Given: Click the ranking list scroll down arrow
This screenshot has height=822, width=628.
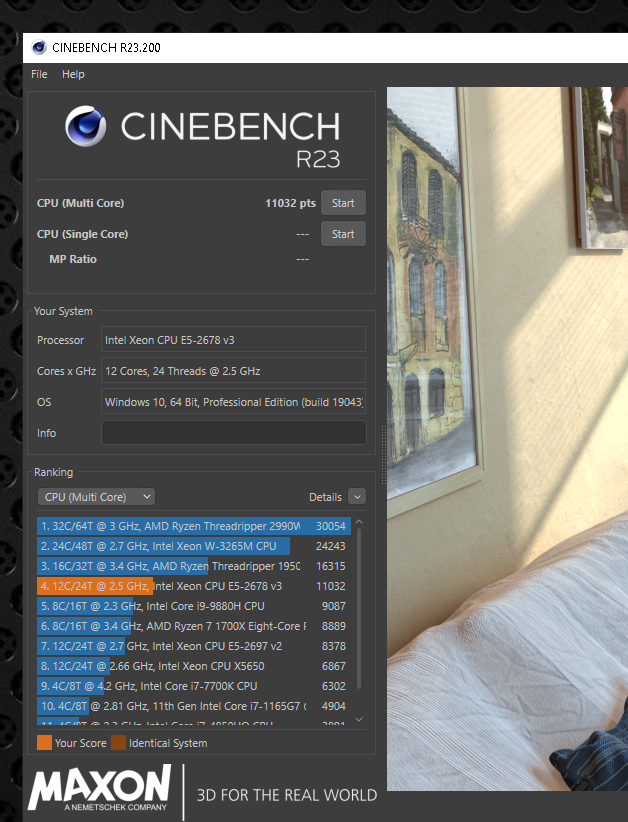Looking at the screenshot, I should 359,720.
